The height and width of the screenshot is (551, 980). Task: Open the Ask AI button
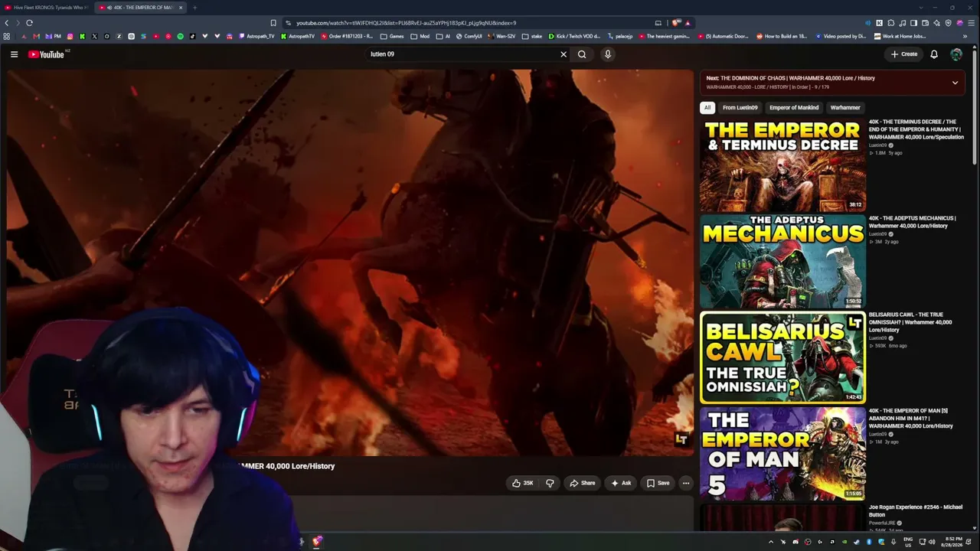pos(621,483)
